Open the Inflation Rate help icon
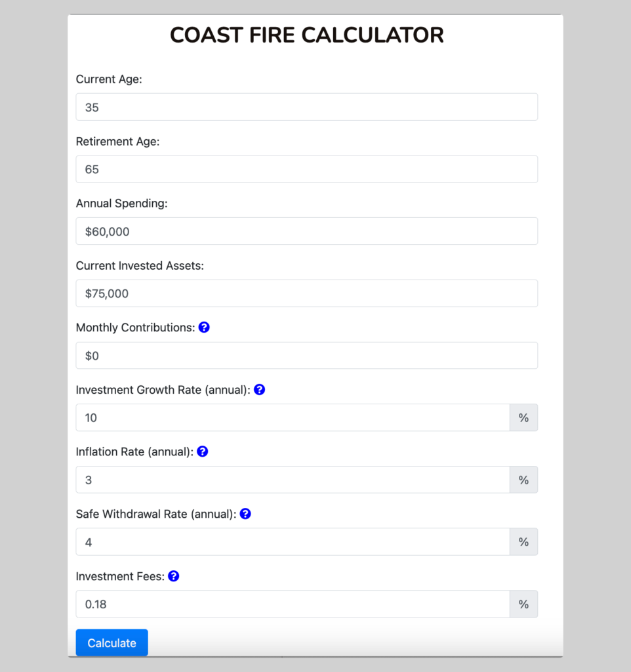631x672 pixels. click(202, 451)
